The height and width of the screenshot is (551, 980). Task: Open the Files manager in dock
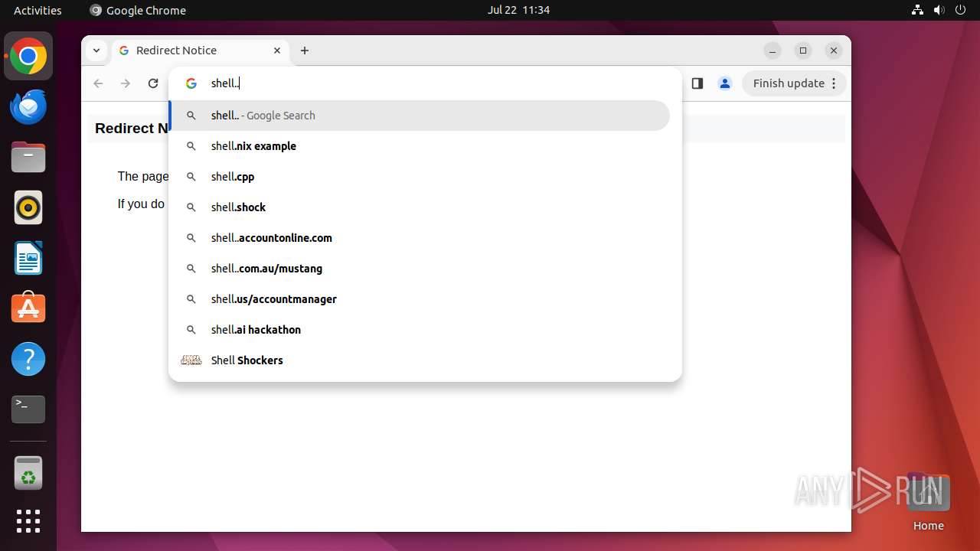[x=28, y=157]
